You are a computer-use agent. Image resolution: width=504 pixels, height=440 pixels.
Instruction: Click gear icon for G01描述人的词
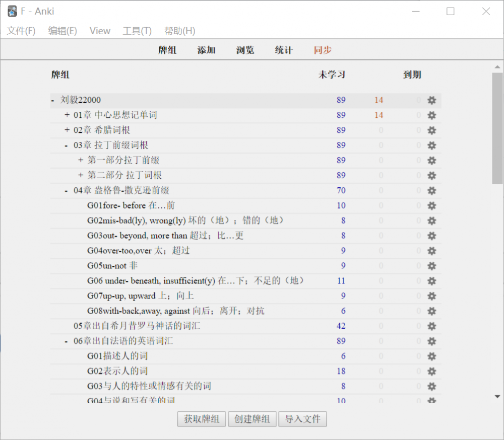[432, 356]
